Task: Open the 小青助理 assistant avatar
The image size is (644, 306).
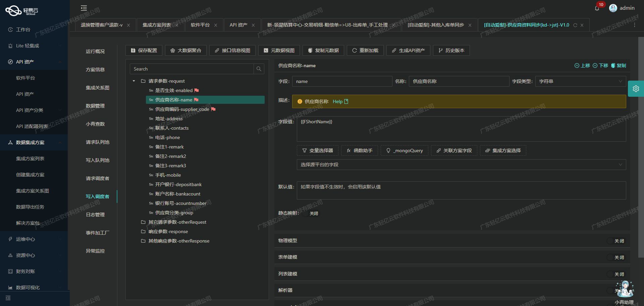Action: (x=625, y=289)
